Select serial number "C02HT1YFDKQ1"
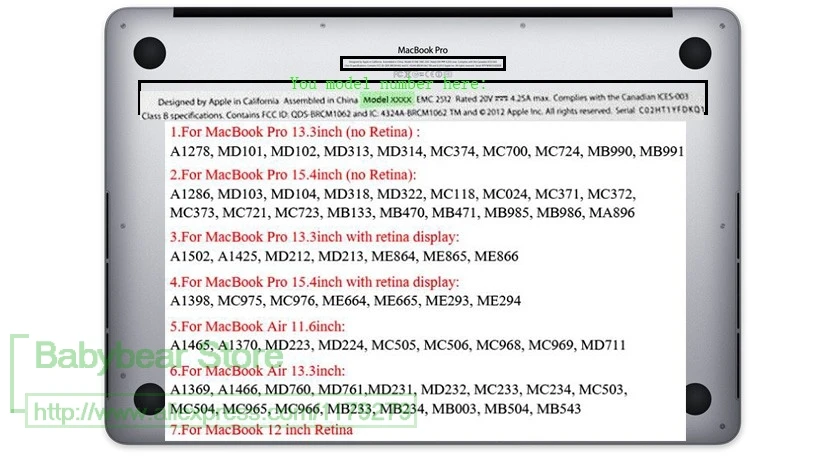Viewport: 840px width, 458px height. (x=671, y=110)
